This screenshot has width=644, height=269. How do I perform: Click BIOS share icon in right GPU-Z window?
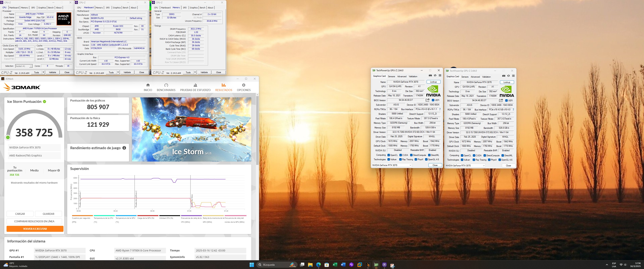point(501,100)
